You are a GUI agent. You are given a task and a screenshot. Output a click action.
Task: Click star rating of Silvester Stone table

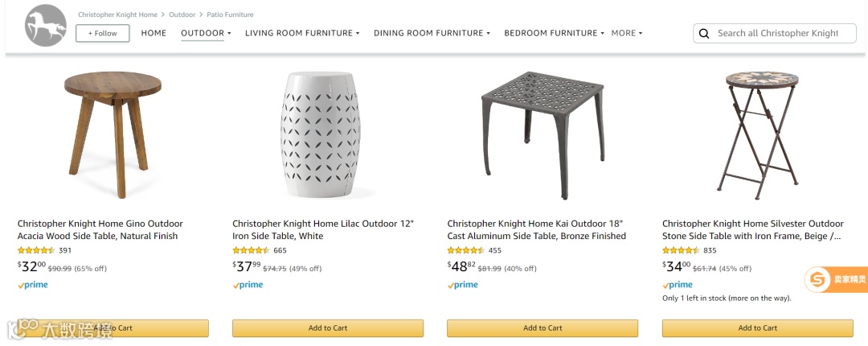click(681, 250)
